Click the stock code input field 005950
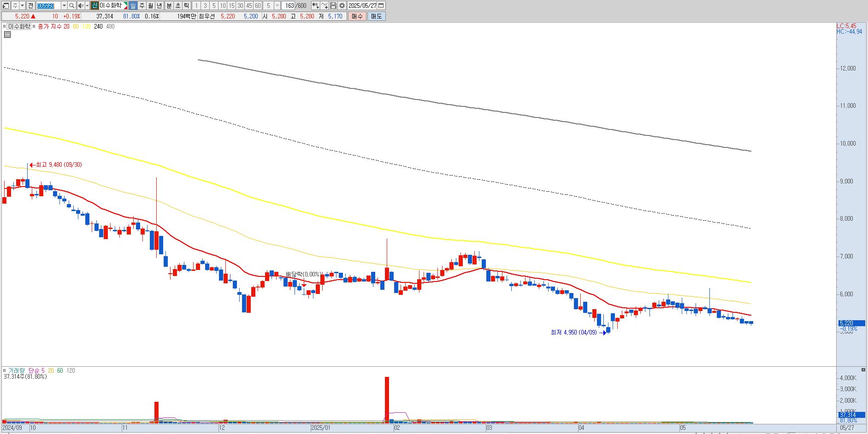 point(48,6)
